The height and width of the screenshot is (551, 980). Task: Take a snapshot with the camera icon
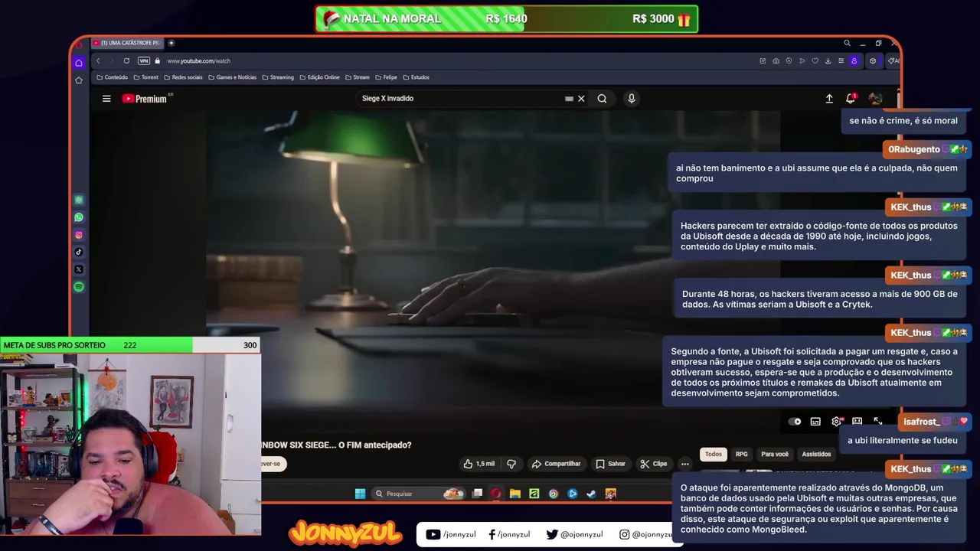pos(776,60)
